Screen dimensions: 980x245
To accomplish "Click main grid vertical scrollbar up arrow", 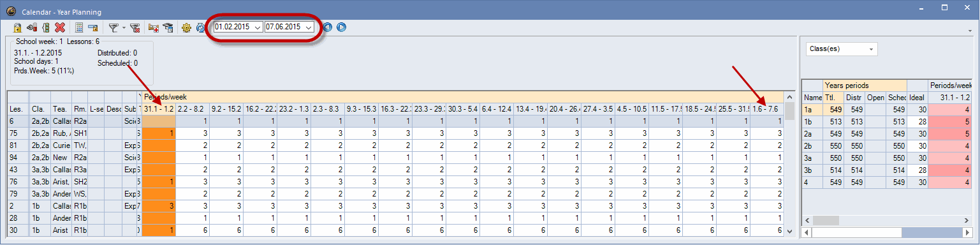I will 790,96.
